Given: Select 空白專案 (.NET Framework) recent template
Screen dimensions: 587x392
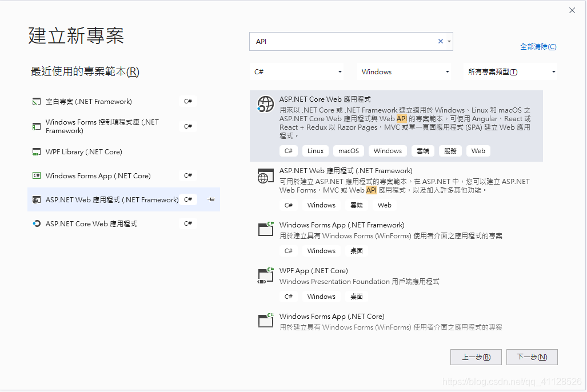Looking at the screenshot, I should (123, 102).
